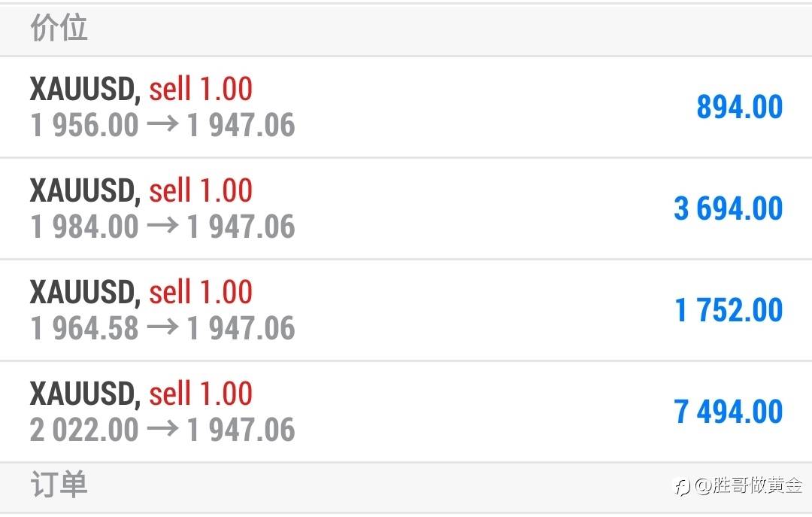Open the 订单 section header

click(x=406, y=487)
